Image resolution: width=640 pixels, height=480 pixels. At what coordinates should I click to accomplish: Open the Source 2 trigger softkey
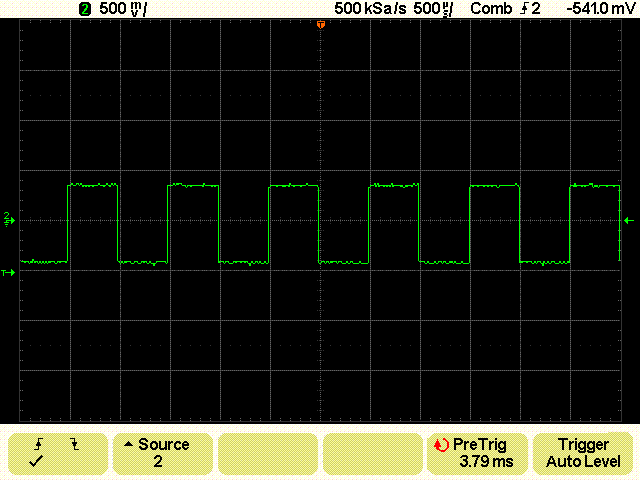(x=163, y=453)
